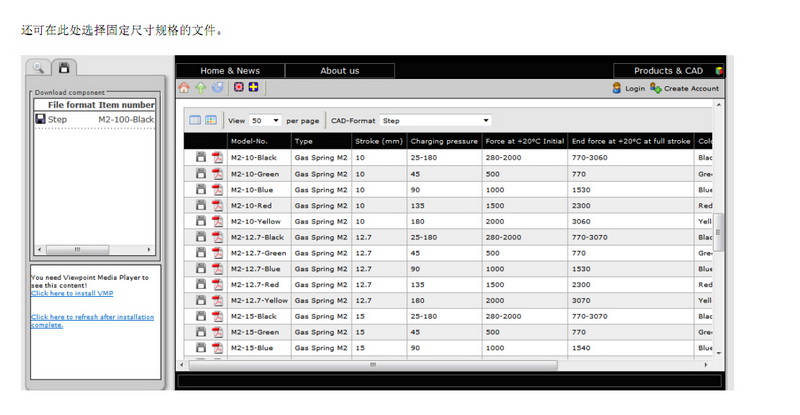Open PDF datasheet for M2-10-Yellow
Screen dimensions: 800x415
[x=218, y=222]
